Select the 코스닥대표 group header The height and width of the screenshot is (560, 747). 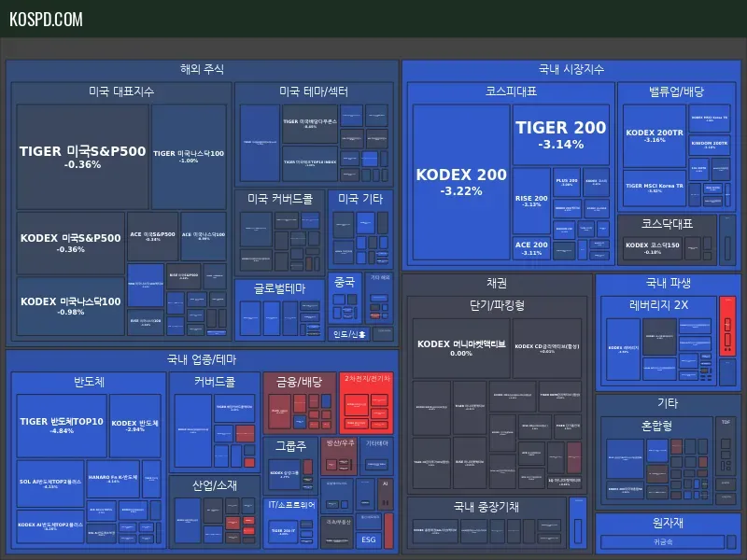point(667,224)
